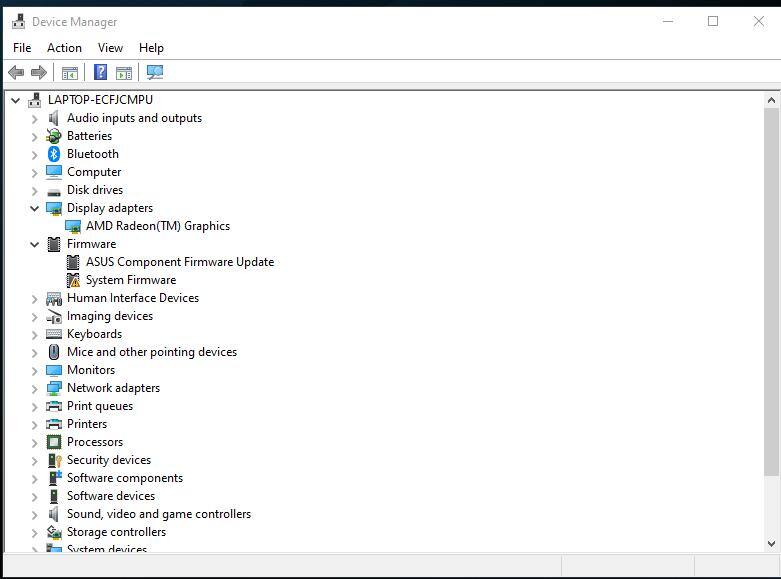Expand the Network adapters category
Image resolution: width=781 pixels, height=579 pixels.
click(x=35, y=388)
